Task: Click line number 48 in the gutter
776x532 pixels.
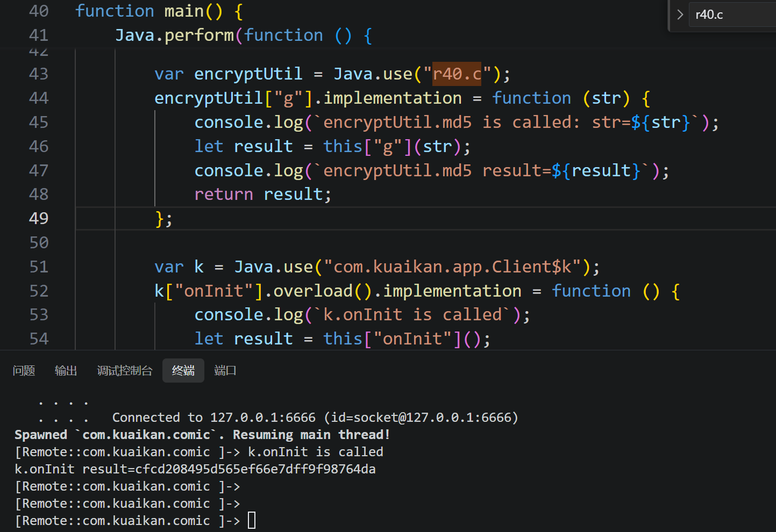Action: [x=39, y=195]
